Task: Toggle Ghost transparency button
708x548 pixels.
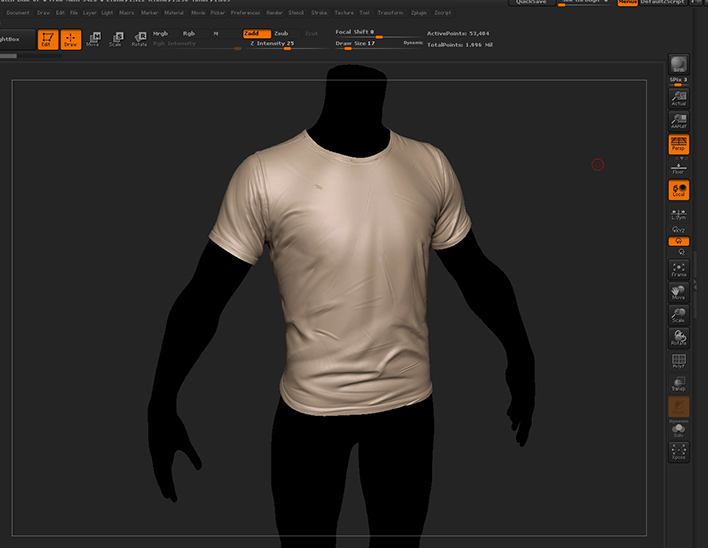Action: (x=678, y=407)
